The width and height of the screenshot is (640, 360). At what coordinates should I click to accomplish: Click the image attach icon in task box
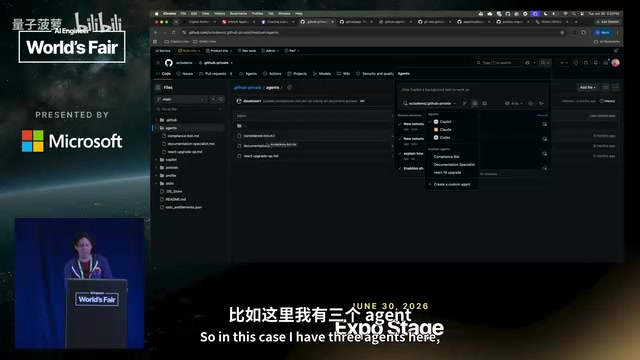point(484,103)
